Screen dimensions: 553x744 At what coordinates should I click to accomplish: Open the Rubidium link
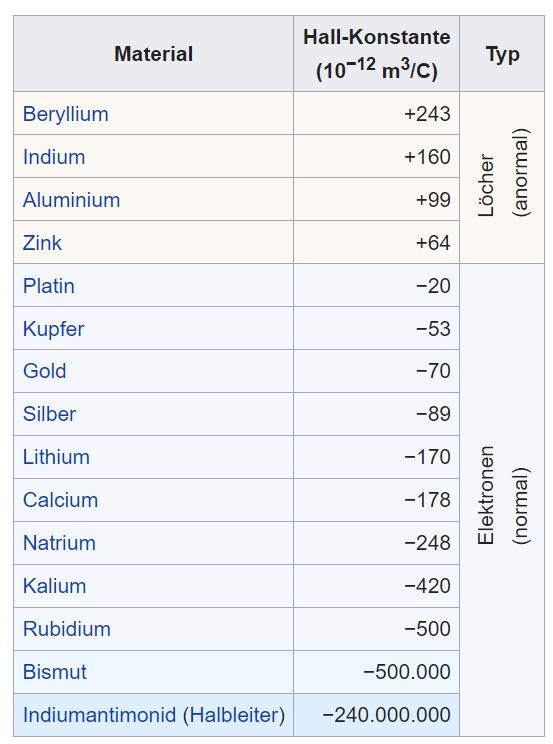point(67,629)
